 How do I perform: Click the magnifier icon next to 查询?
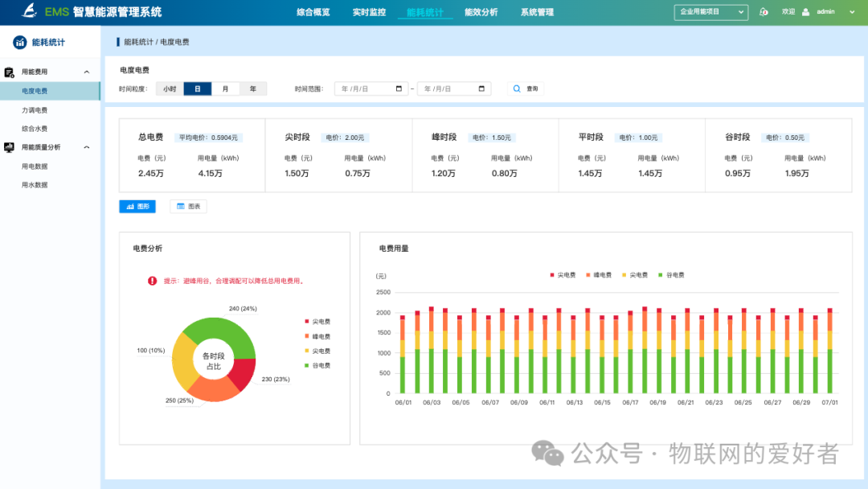(x=516, y=88)
